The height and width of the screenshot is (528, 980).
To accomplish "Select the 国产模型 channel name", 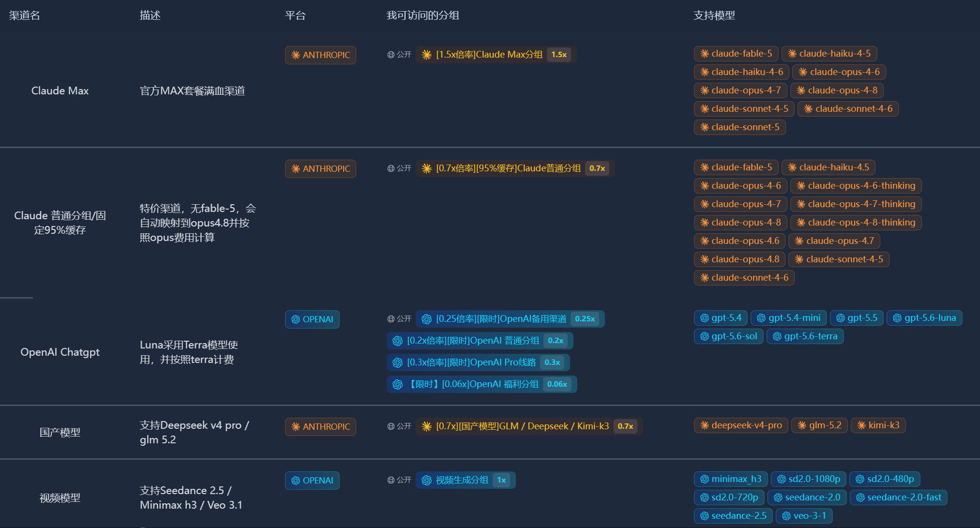I will tap(60, 433).
